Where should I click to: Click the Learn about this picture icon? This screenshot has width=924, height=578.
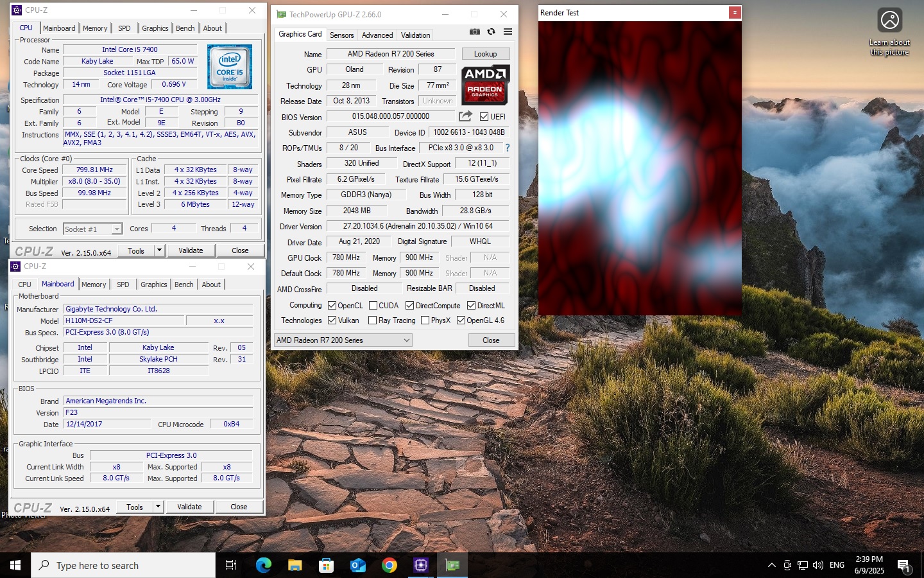[890, 21]
